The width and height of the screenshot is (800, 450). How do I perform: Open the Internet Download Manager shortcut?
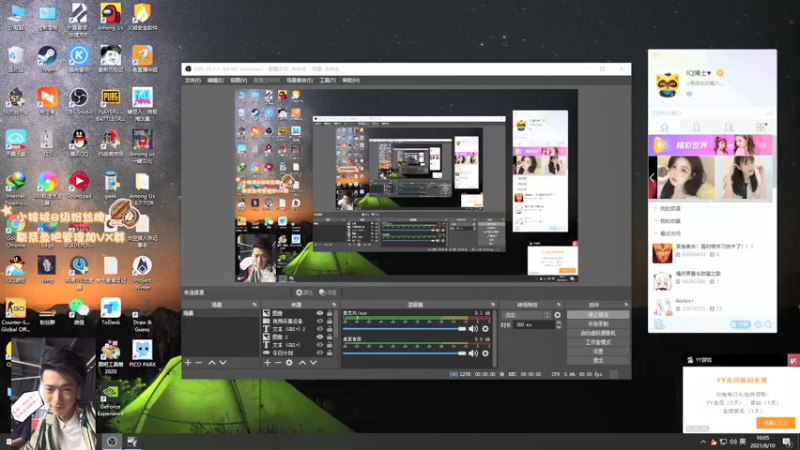(16, 189)
